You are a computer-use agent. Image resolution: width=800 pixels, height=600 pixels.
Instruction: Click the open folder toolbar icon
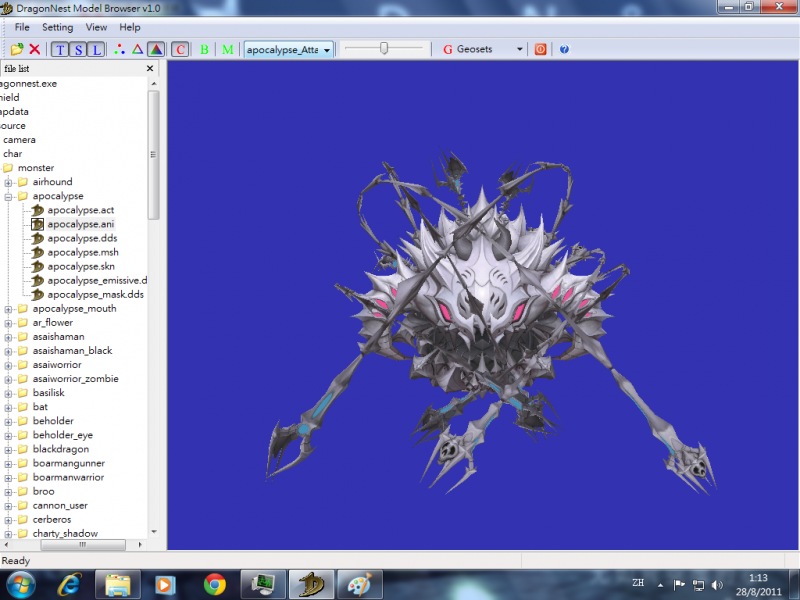click(x=17, y=49)
